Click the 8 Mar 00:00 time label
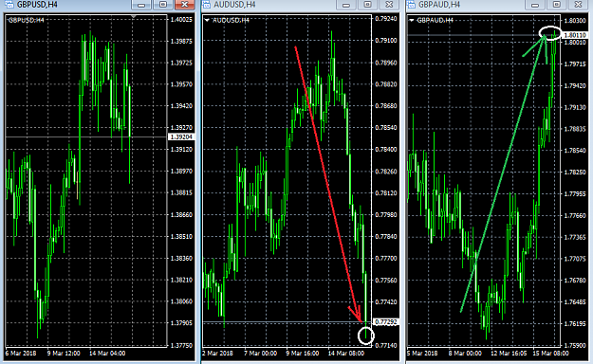The width and height of the screenshot is (593, 364). click(465, 354)
